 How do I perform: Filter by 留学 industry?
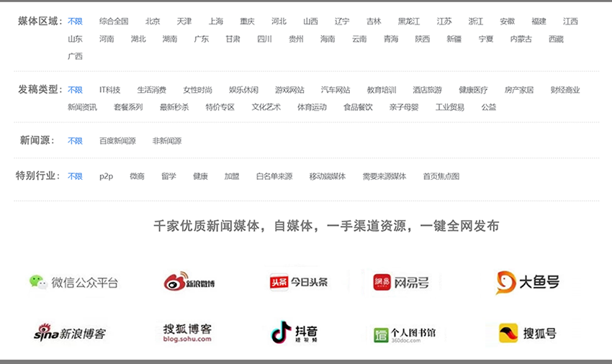(168, 176)
